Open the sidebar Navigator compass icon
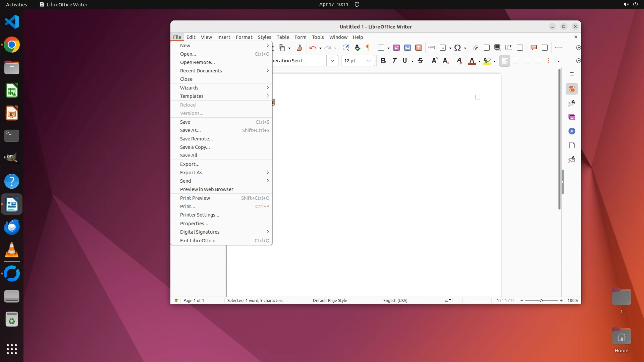 coord(572,131)
